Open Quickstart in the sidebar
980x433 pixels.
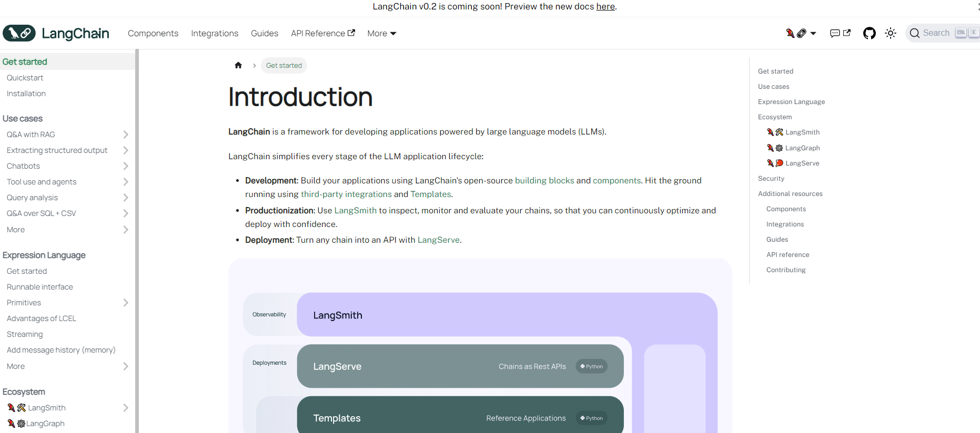25,78
